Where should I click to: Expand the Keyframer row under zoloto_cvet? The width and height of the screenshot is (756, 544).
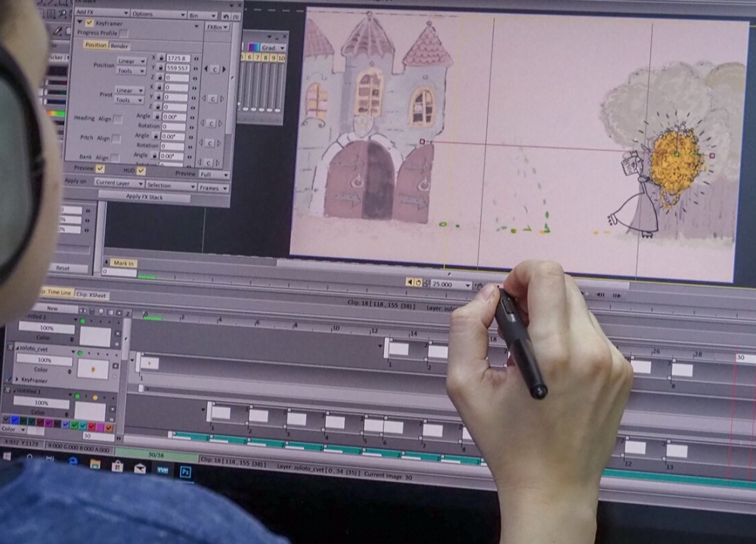click(17, 380)
